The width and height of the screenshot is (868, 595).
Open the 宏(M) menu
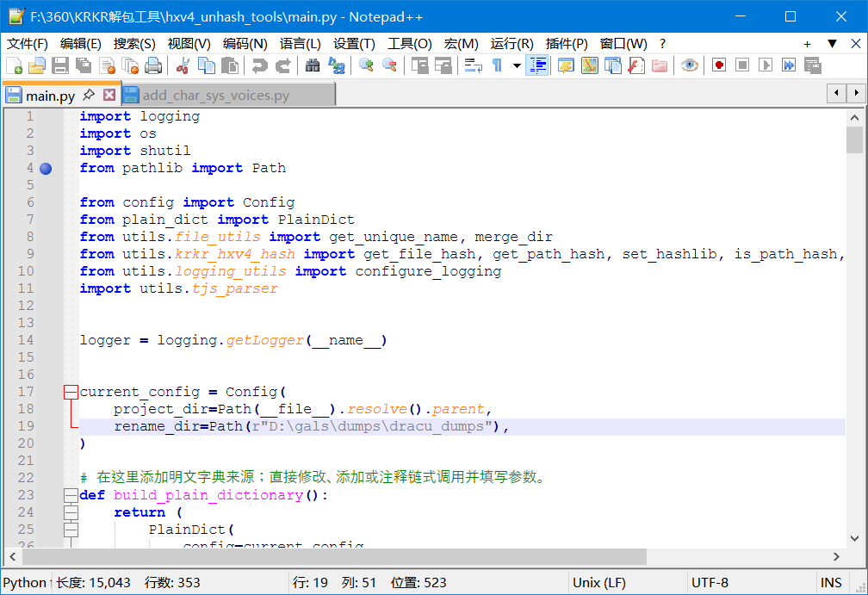pyautogui.click(x=462, y=44)
